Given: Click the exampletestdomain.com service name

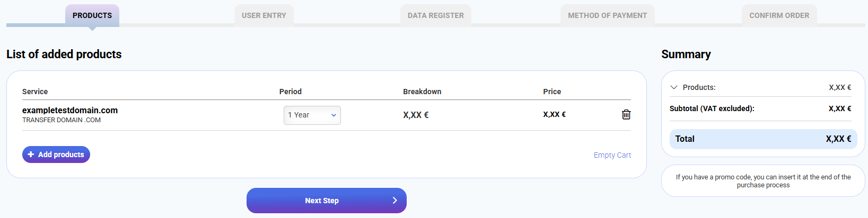Looking at the screenshot, I should pos(70,110).
